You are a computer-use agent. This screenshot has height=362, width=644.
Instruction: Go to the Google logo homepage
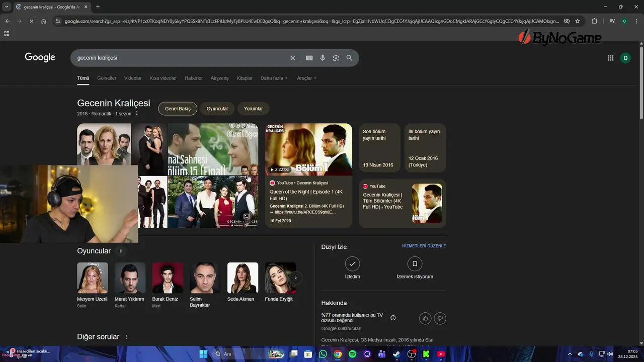tap(40, 57)
